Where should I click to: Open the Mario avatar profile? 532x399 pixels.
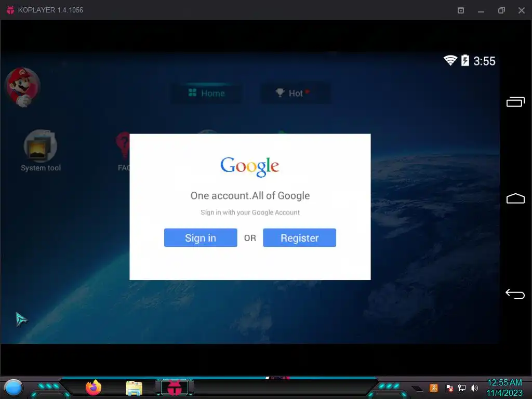click(x=23, y=87)
